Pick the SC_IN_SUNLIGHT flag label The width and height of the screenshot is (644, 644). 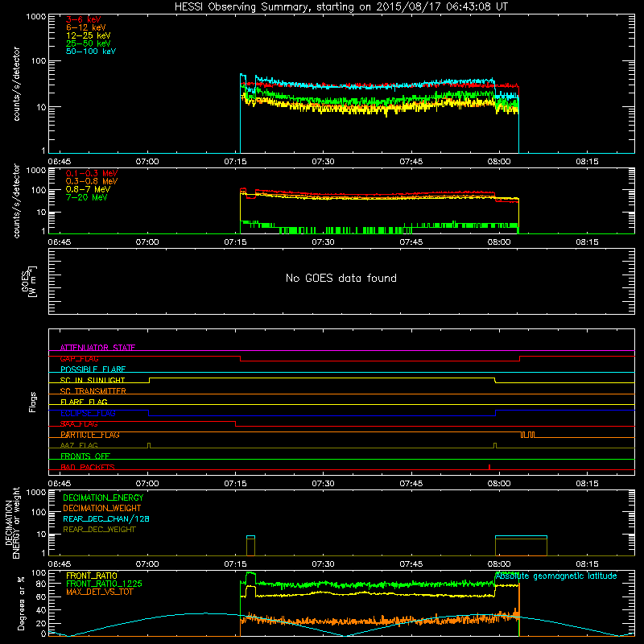click(x=93, y=380)
